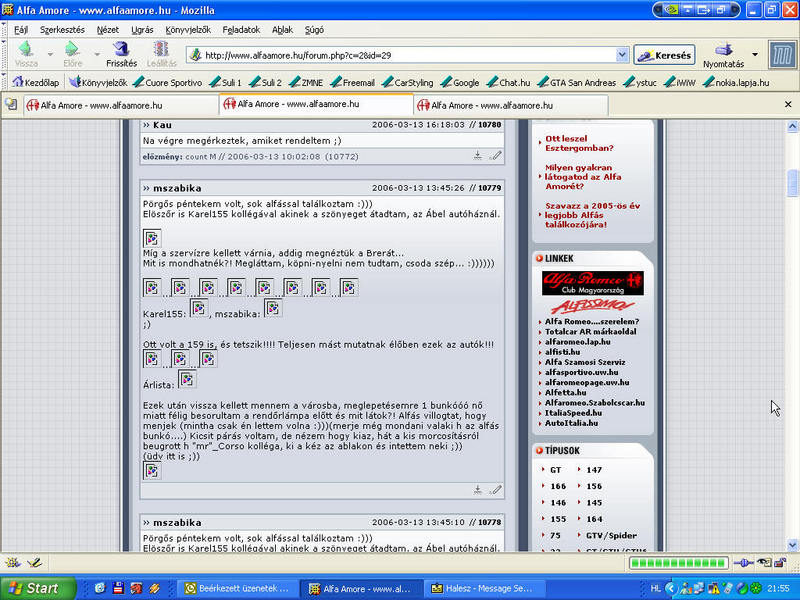Click the new tab button left of tabs

pyautogui.click(x=11, y=104)
